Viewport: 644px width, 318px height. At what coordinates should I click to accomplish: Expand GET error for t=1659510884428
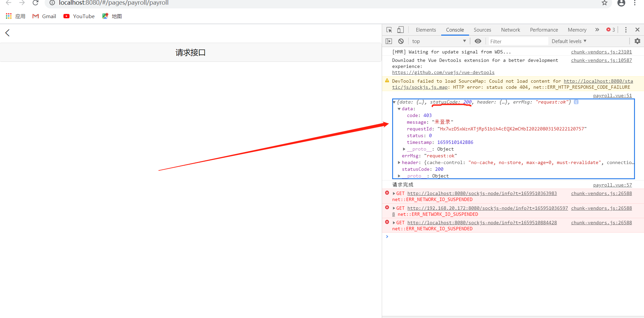tap(394, 223)
